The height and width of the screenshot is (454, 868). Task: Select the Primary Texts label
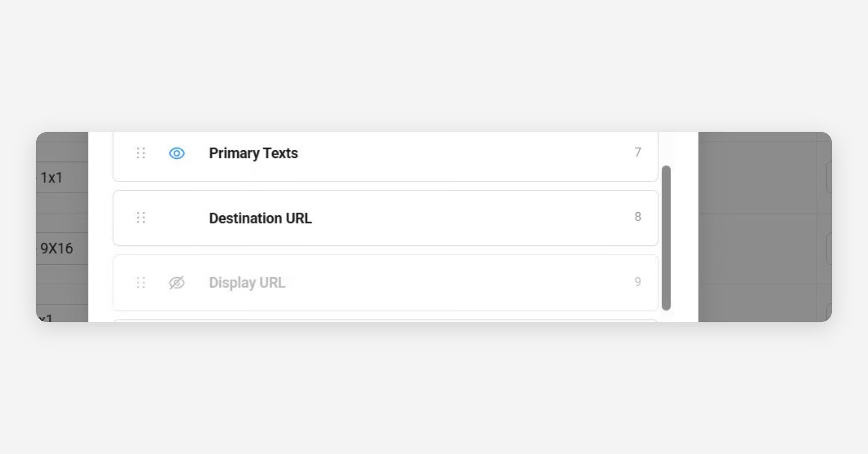[x=253, y=153]
